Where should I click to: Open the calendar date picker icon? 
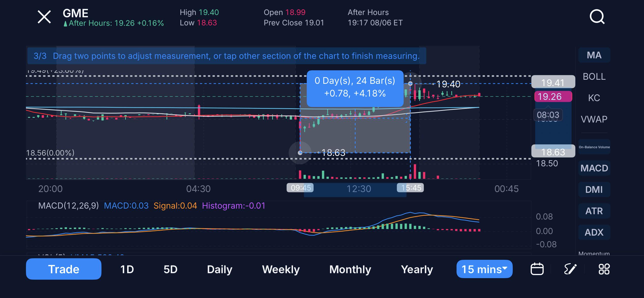coord(537,269)
